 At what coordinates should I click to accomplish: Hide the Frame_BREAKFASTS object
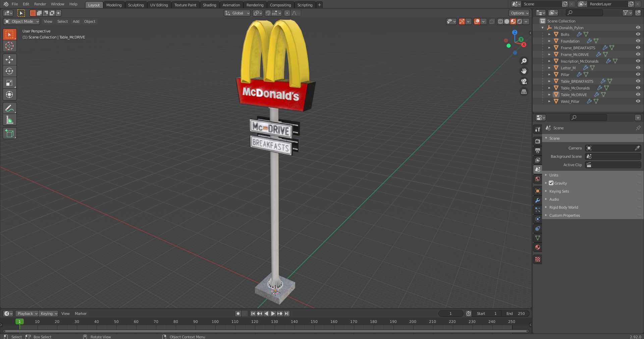pyautogui.click(x=638, y=48)
